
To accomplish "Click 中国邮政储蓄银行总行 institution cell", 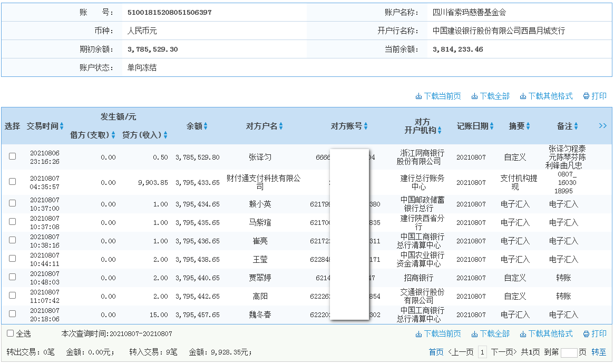I will pyautogui.click(x=422, y=204).
